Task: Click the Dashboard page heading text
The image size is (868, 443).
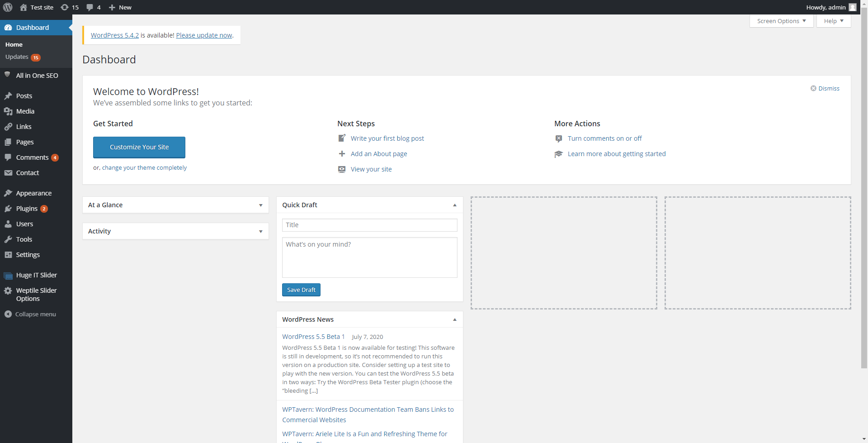Action: point(109,60)
